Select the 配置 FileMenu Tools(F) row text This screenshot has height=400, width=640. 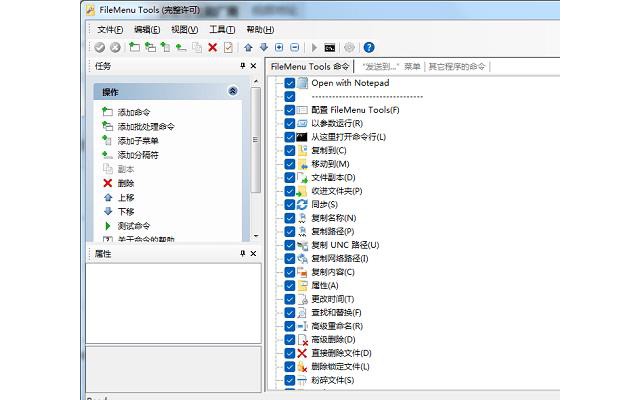click(x=355, y=110)
